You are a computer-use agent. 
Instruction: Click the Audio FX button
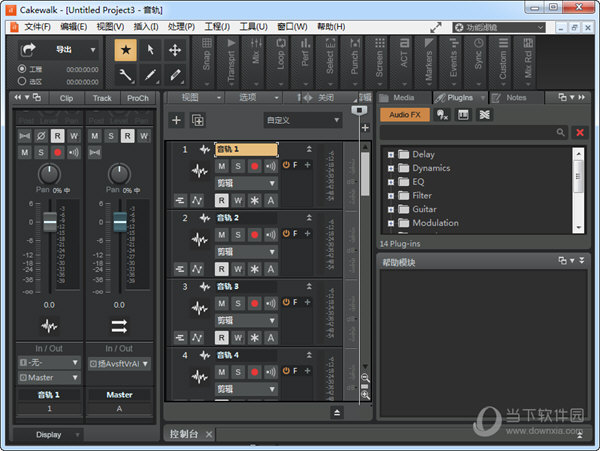(404, 115)
